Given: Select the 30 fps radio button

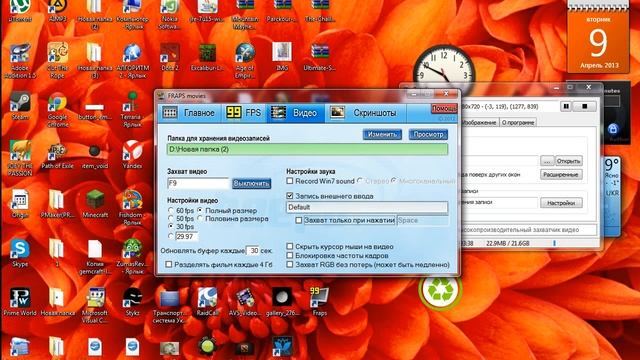Looking at the screenshot, I should [171, 227].
